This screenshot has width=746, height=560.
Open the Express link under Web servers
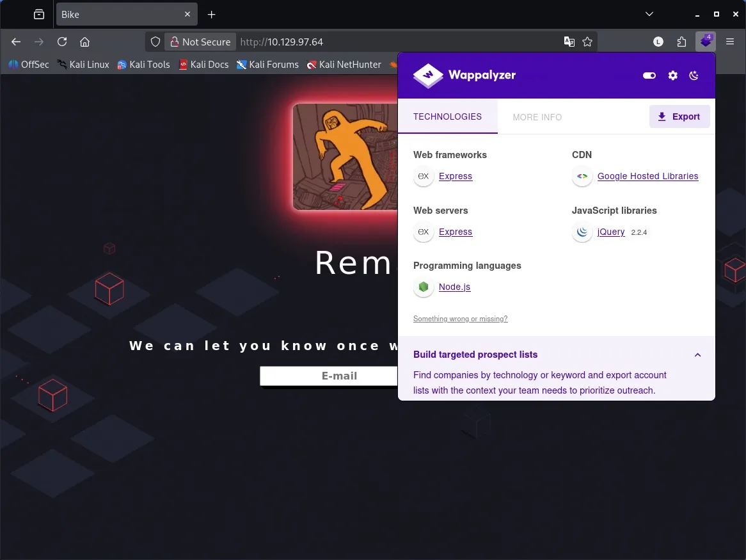click(x=456, y=232)
